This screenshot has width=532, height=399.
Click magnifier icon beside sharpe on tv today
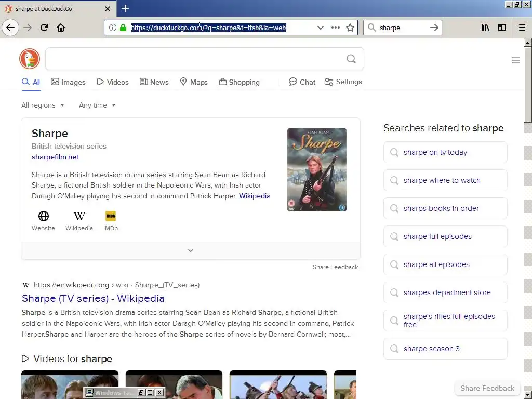pyautogui.click(x=394, y=152)
